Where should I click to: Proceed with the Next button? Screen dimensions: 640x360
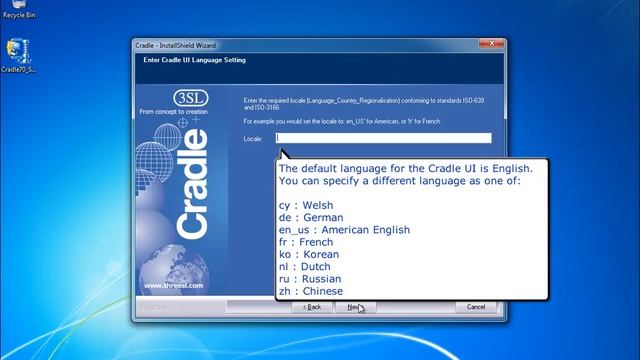click(355, 307)
